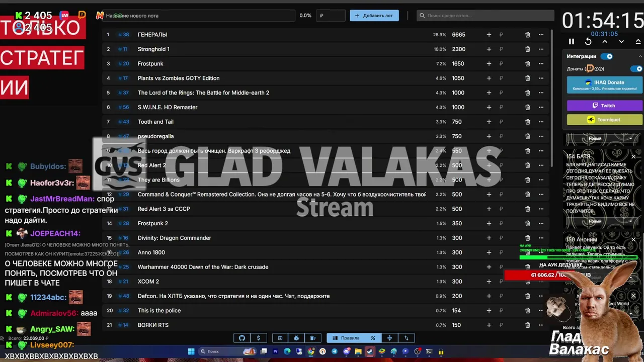Select the Defcon lot name
This screenshot has width=644, height=362.
click(x=233, y=296)
